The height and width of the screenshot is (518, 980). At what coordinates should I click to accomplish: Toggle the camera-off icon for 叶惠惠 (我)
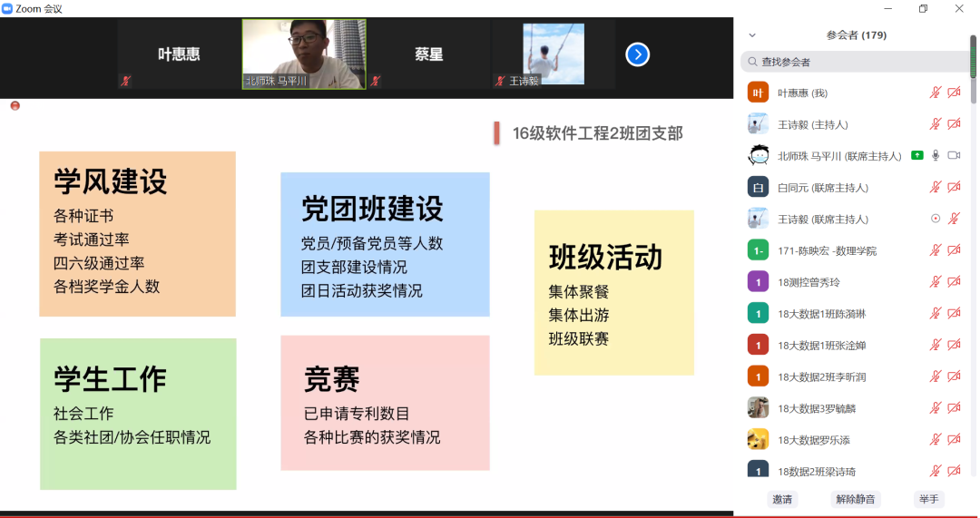[x=954, y=93]
